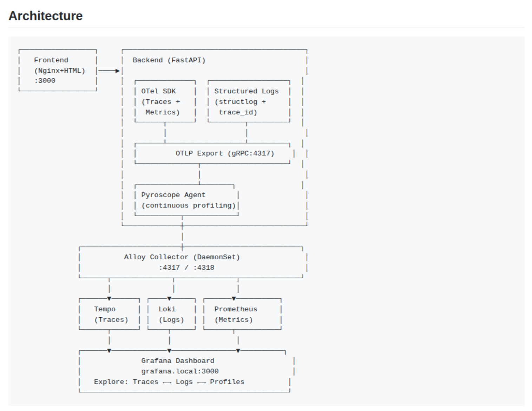532x411 pixels.
Task: Click the Architecture section heading
Action: pyautogui.click(x=46, y=16)
